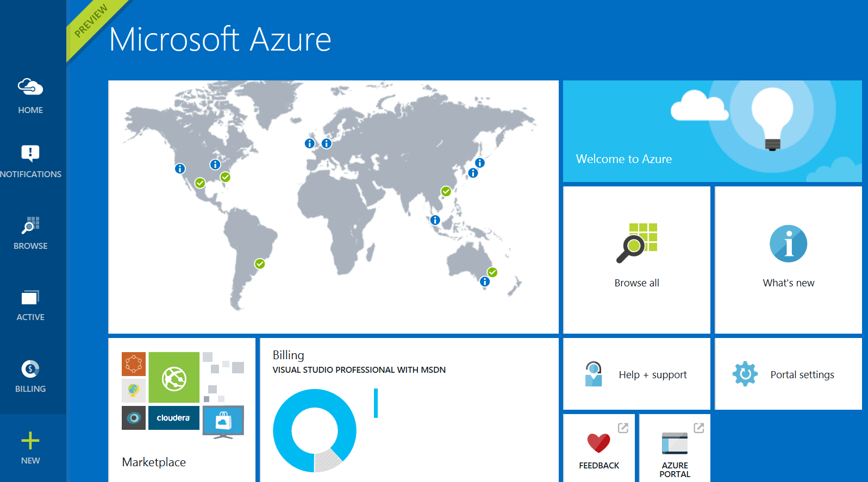
Task: Select the blue info marker on US west coast
Action: [180, 168]
